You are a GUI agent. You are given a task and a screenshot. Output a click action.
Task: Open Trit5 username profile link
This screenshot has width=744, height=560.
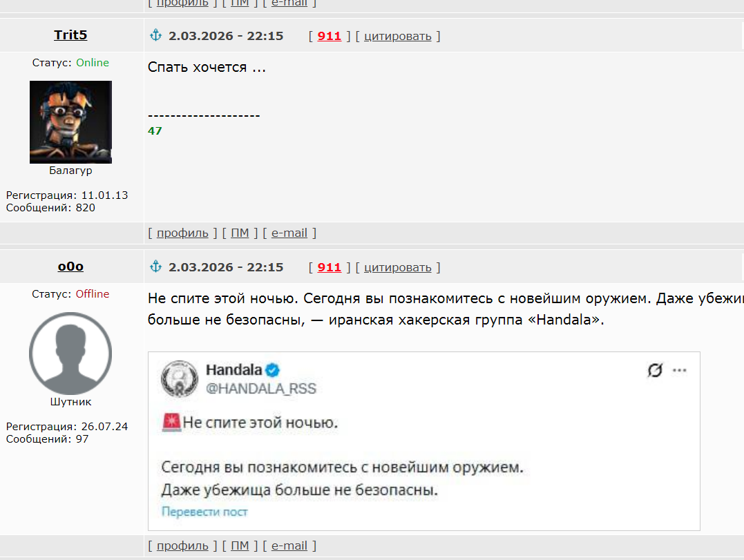[70, 35]
